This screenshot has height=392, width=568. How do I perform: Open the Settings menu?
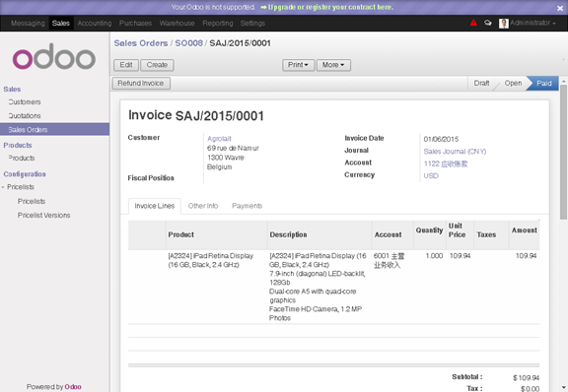252,24
